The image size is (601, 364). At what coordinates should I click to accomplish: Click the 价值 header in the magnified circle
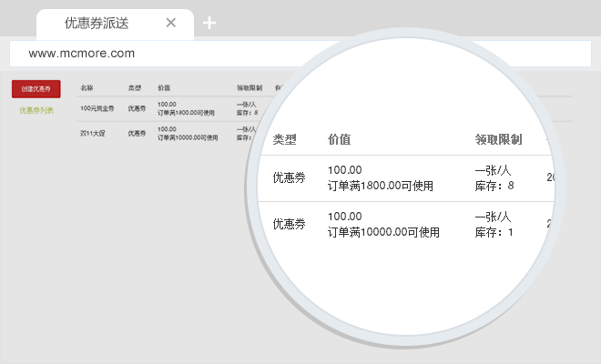[340, 140]
